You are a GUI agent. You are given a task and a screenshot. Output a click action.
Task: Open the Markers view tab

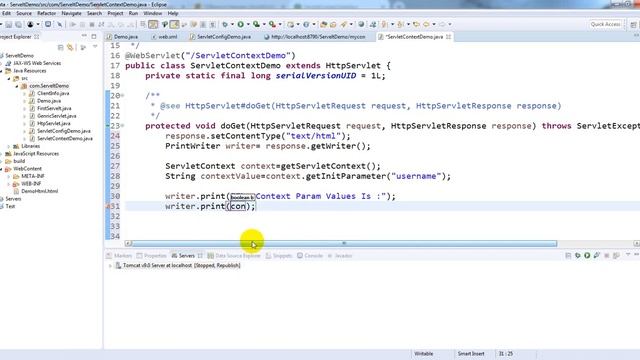coord(119,256)
